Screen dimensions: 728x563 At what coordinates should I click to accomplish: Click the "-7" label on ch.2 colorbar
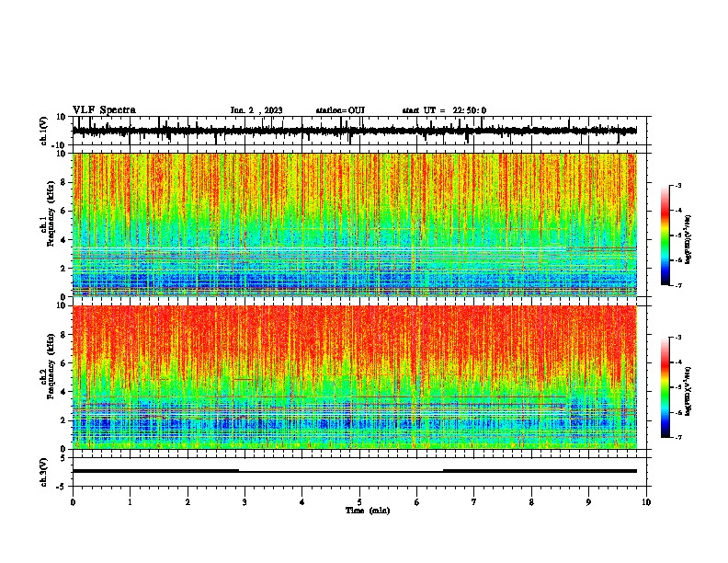677,438
